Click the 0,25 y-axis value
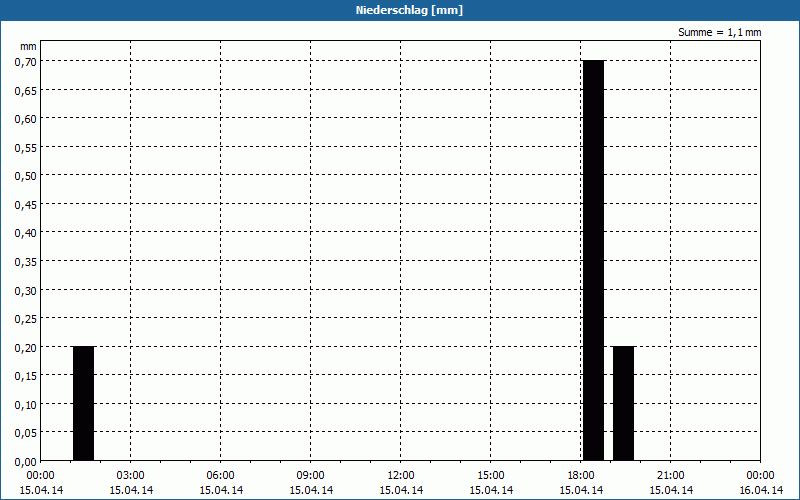 tap(26, 319)
